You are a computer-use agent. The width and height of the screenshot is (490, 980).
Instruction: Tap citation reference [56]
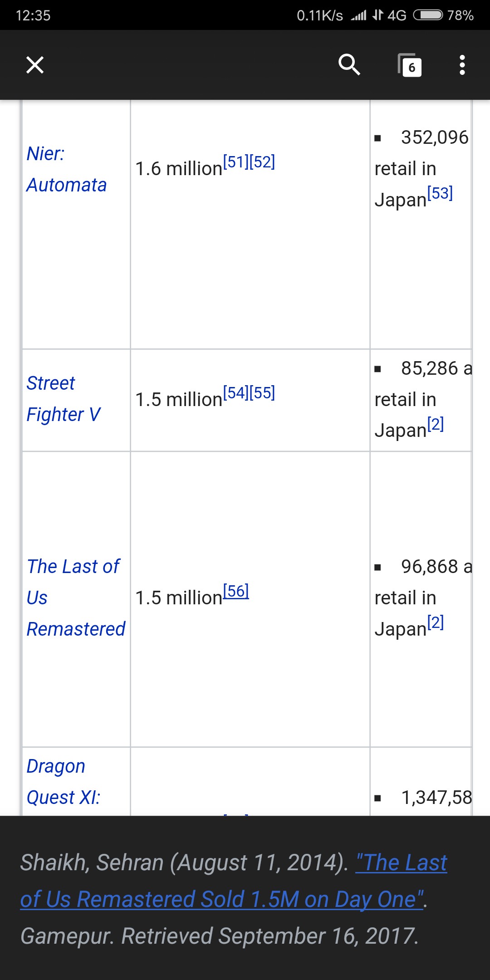click(x=236, y=591)
